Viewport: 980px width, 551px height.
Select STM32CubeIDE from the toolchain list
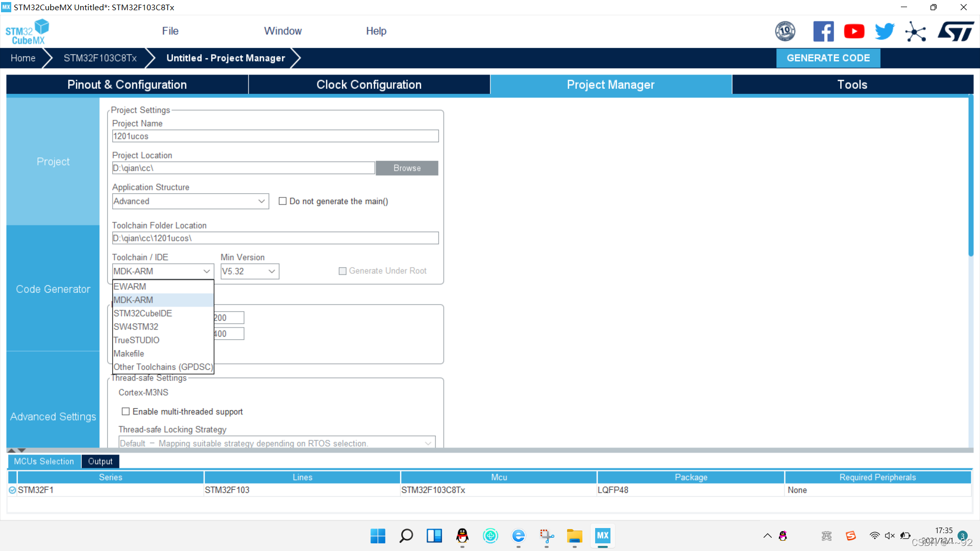(143, 313)
